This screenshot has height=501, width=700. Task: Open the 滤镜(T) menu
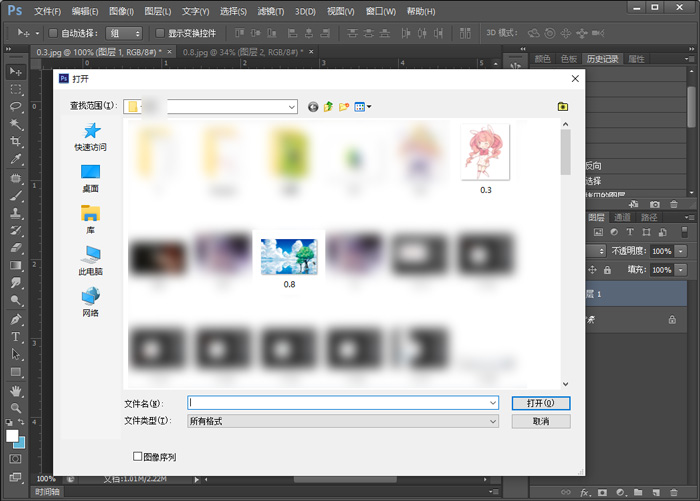271,12
